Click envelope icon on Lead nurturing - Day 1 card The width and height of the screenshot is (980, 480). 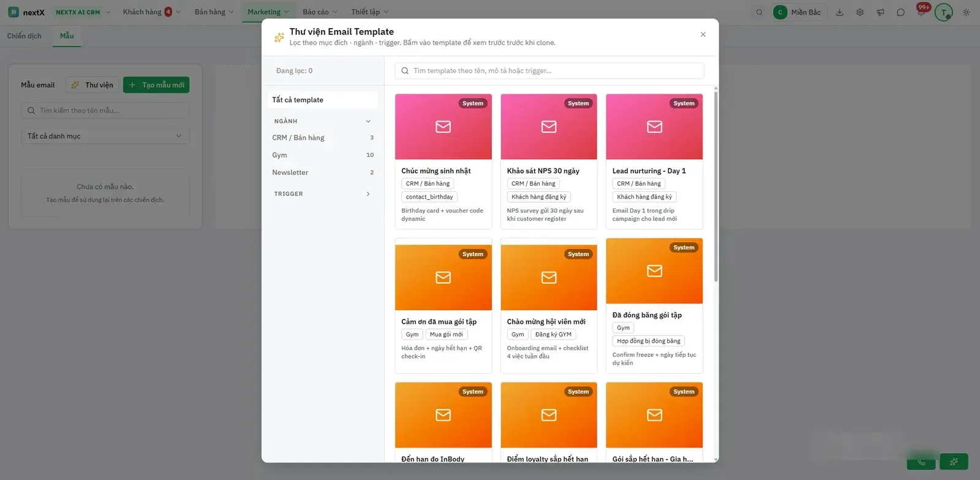654,127
